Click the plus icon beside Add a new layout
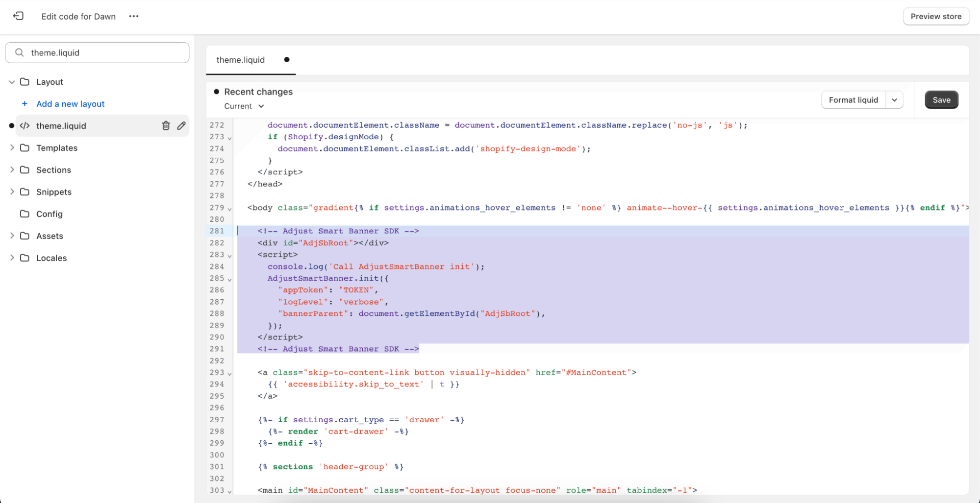The image size is (980, 503). coord(25,104)
